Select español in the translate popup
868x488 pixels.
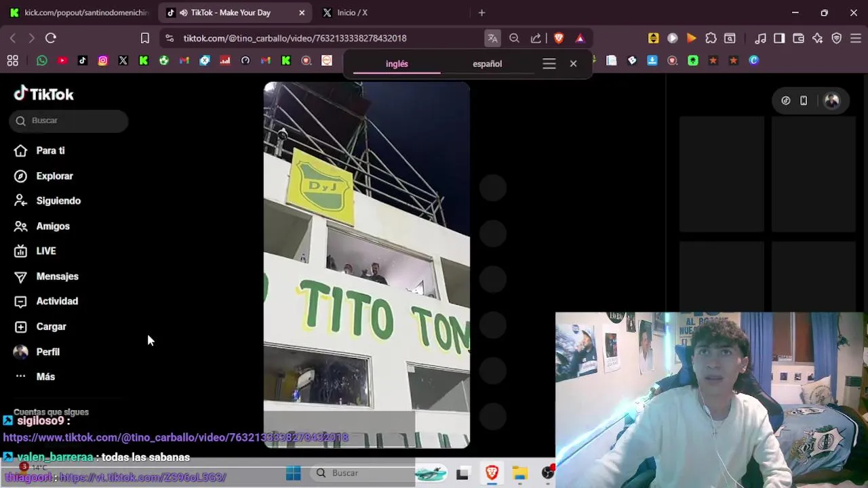pos(487,64)
